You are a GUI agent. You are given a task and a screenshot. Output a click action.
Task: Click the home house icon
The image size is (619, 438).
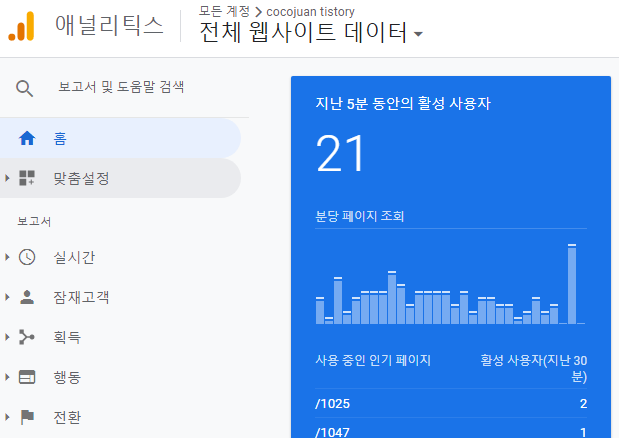[27, 139]
